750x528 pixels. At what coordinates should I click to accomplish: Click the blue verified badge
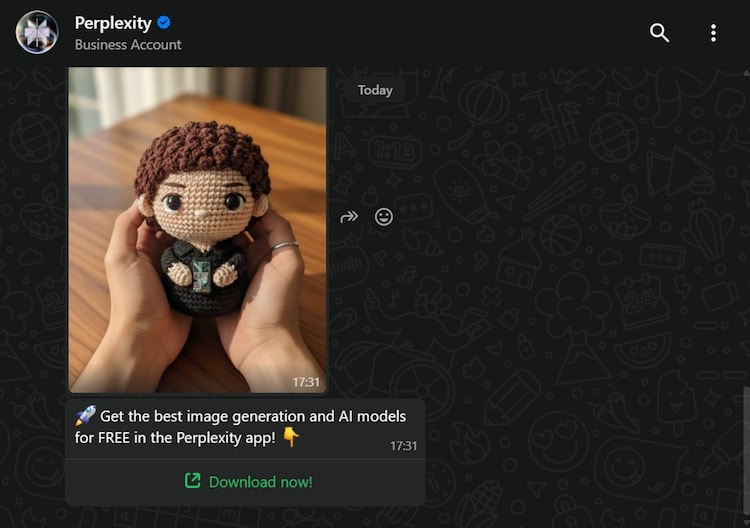tap(164, 22)
